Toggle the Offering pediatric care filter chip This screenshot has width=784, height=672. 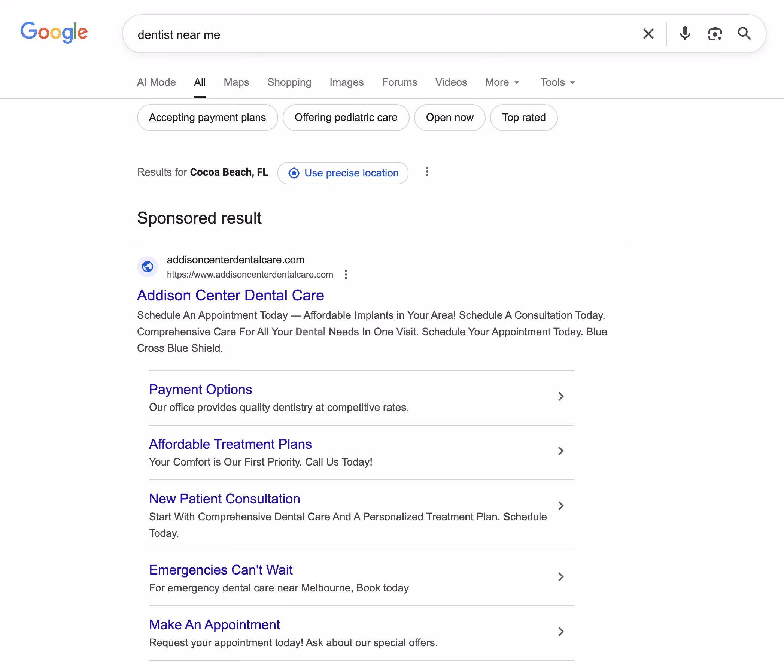coord(346,118)
